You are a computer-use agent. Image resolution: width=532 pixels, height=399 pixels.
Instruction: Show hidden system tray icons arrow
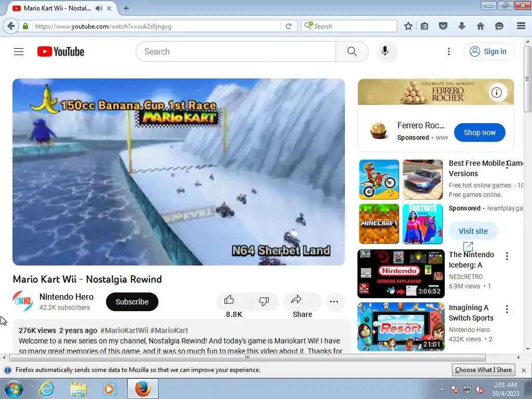[x=442, y=389]
